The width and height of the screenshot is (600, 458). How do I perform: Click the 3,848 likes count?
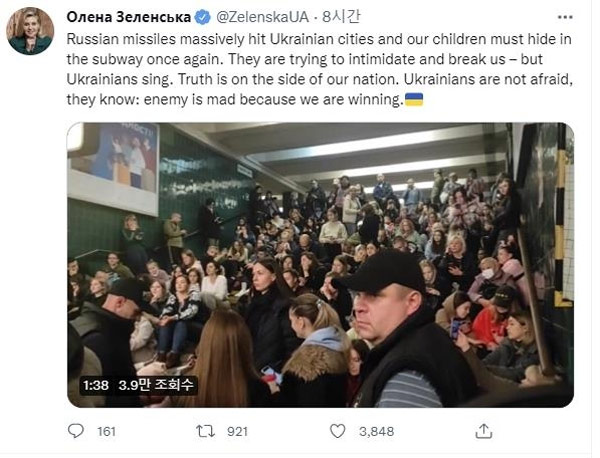376,432
